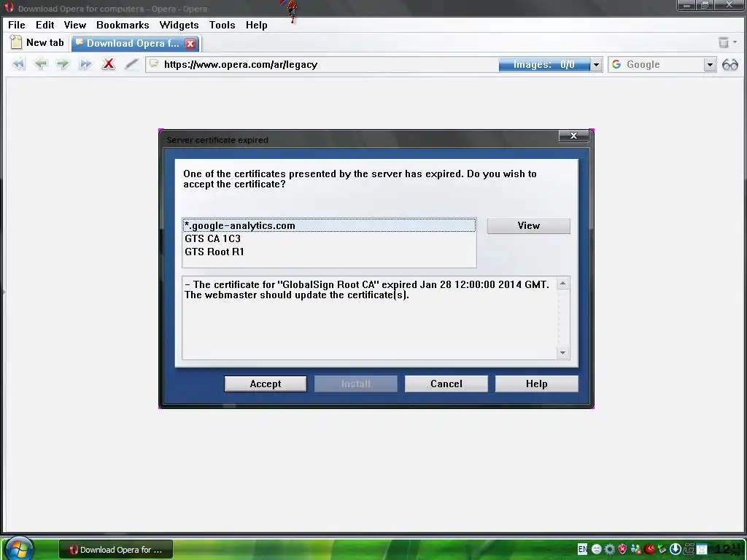
Task: Click the taskbar clock
Action: coord(729,549)
